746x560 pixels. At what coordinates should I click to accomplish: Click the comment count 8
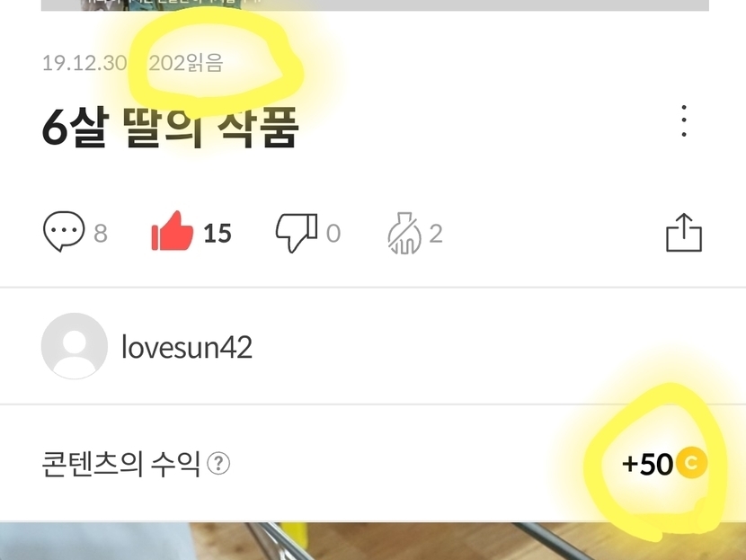(101, 233)
